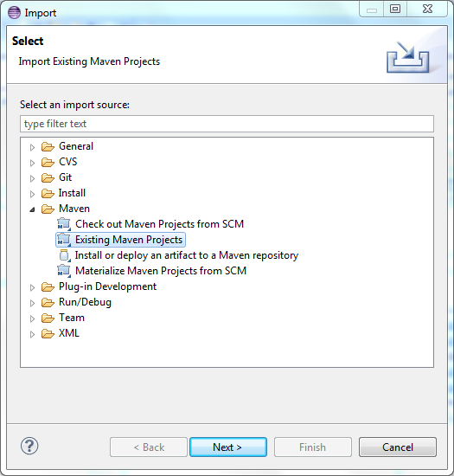Select the Team tree item
This screenshot has width=454, height=476.
pyautogui.click(x=72, y=318)
